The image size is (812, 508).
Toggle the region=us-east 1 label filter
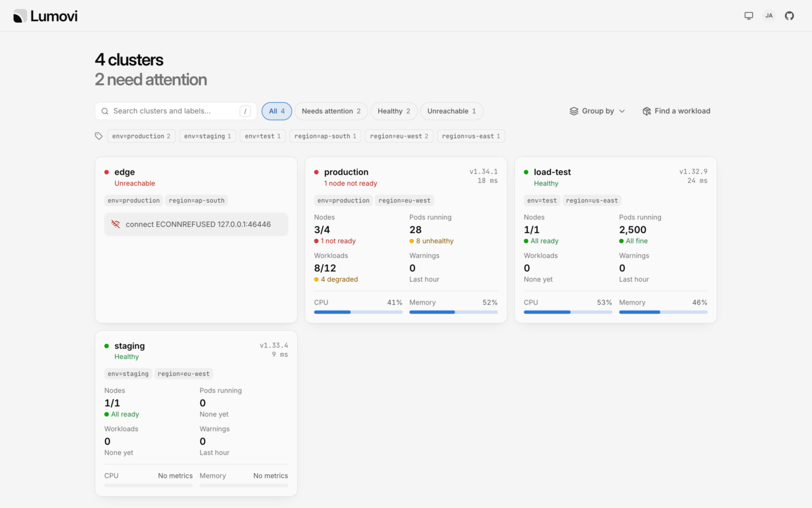(471, 136)
